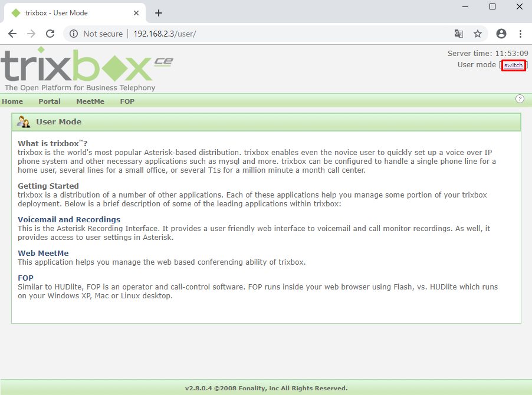Click 'The Open Platform for Business Telephony' tagline

80,87
